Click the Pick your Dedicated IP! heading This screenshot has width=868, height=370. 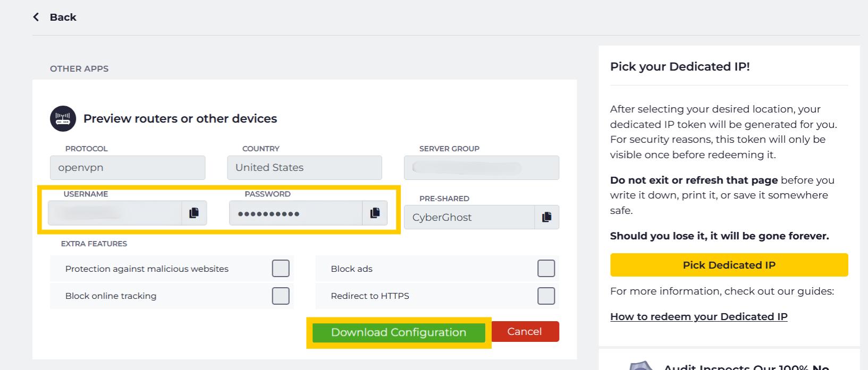point(680,66)
